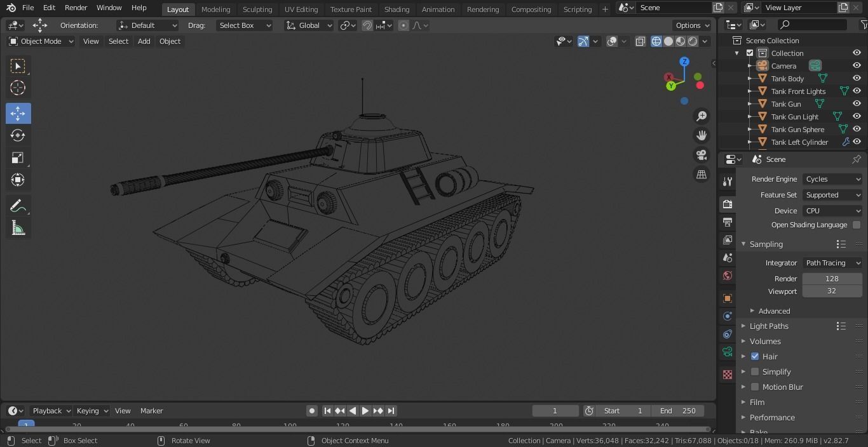The width and height of the screenshot is (868, 447).
Task: Hide Tank Body in outliner
Action: 857,79
